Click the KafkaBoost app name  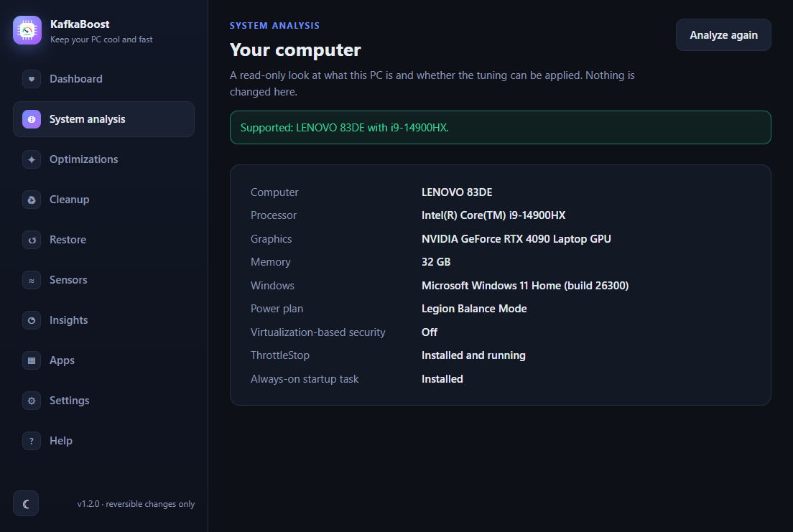(80, 24)
